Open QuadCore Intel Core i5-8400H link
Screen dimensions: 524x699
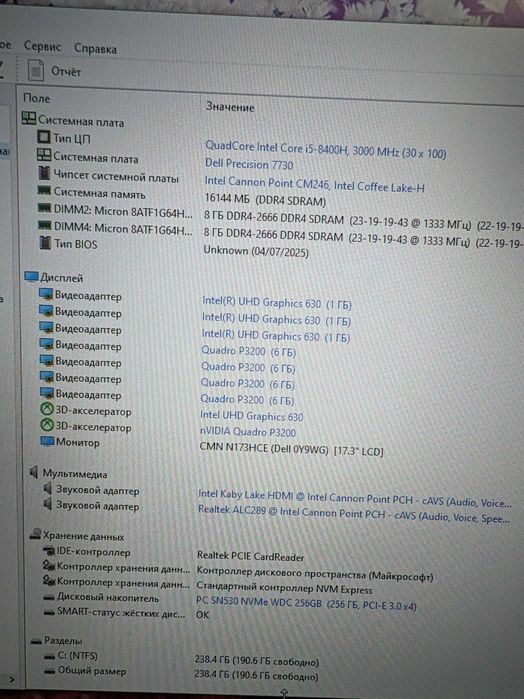pos(325,150)
